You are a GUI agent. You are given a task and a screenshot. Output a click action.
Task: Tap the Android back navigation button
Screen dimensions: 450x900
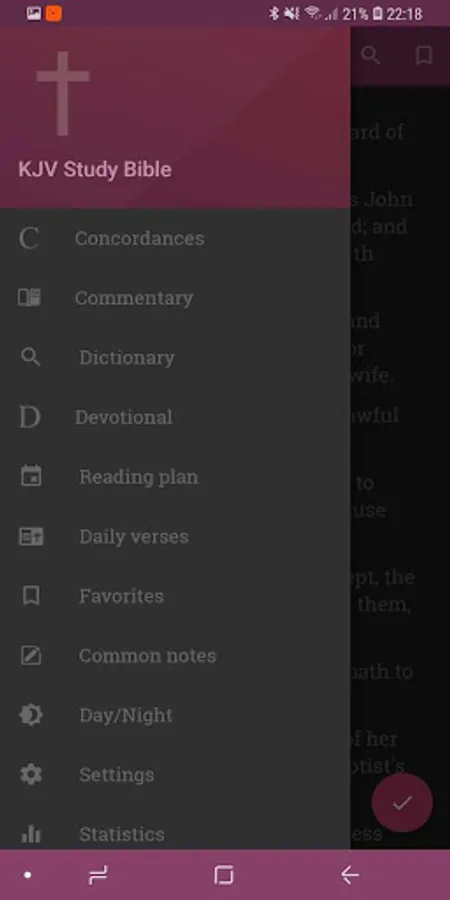click(350, 875)
